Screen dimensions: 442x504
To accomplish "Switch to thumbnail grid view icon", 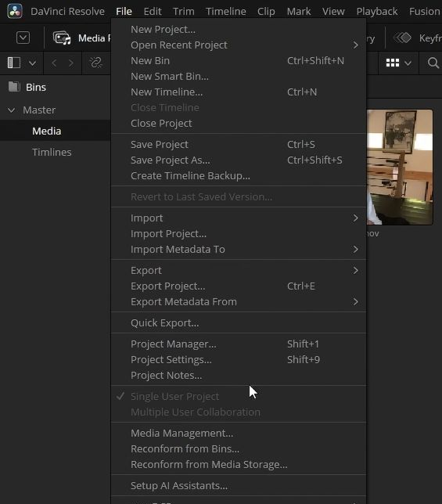I will 393,63.
